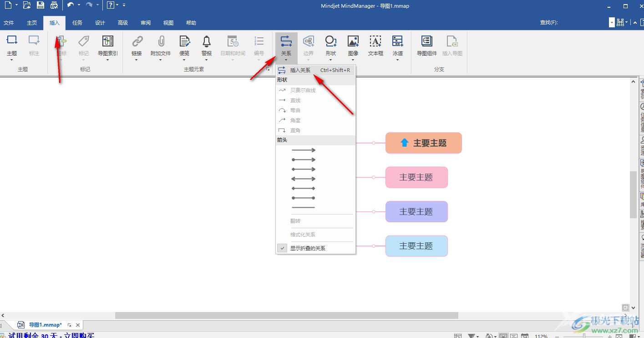Click the Relationship (关系) ribbon icon
This screenshot has height=338, width=644.
click(x=286, y=41)
